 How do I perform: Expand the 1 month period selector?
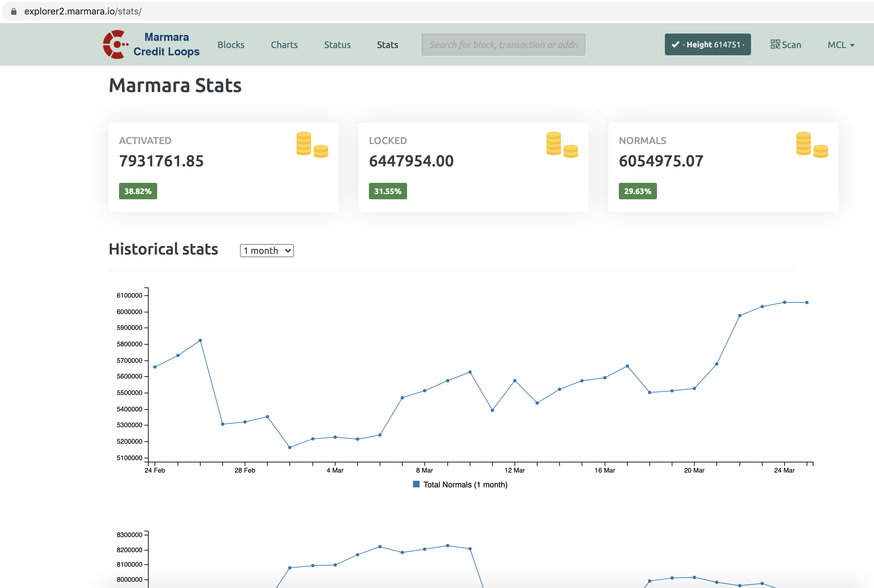(x=267, y=251)
